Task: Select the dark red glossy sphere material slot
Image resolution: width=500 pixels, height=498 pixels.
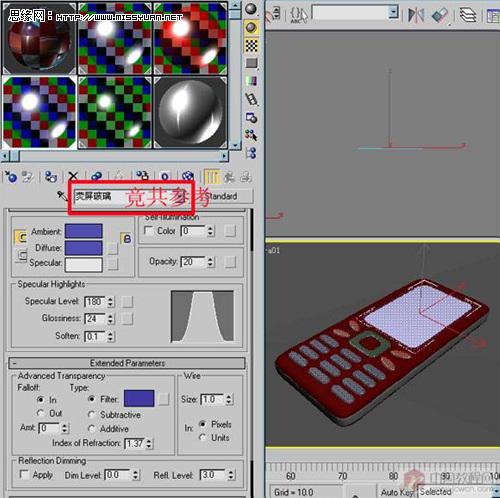Action: pos(39,38)
